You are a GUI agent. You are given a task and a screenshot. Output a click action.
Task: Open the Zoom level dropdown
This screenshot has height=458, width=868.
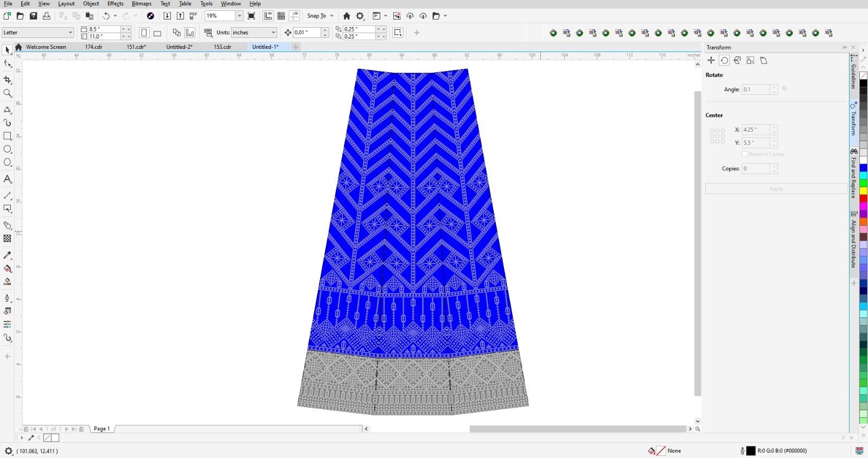click(239, 16)
